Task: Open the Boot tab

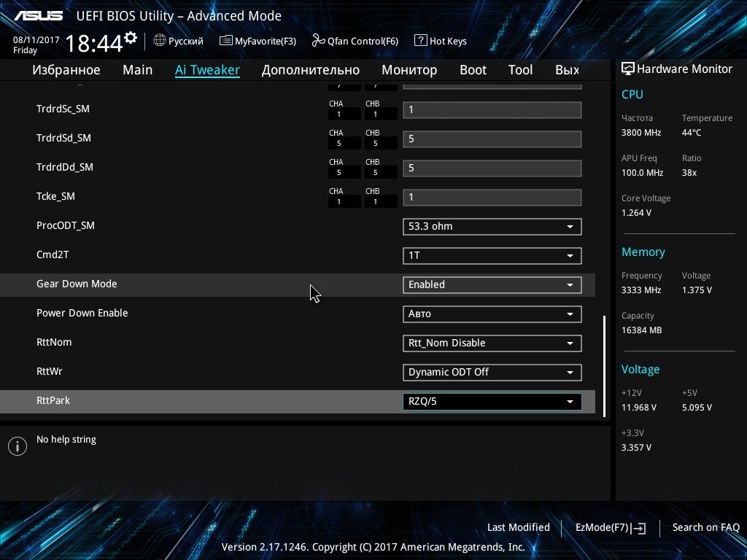Action: [473, 69]
